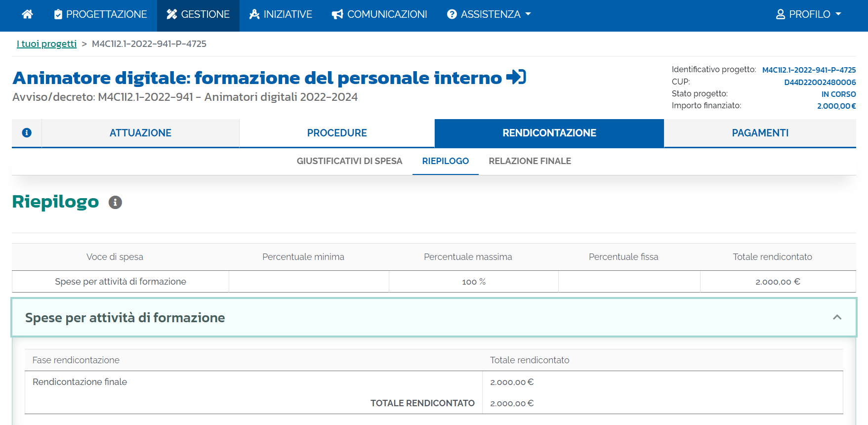This screenshot has width=868, height=425.
Task: Select the Rendicontazione tab
Action: pyautogui.click(x=549, y=133)
